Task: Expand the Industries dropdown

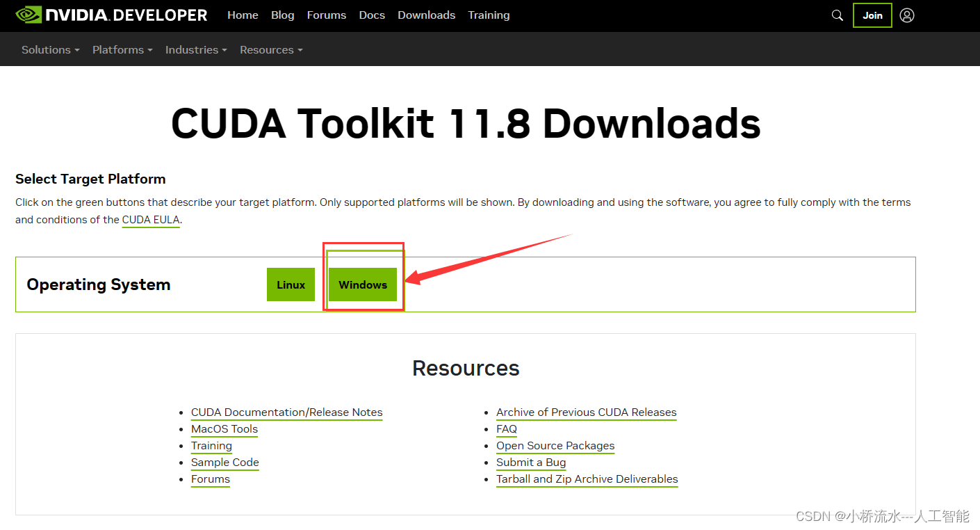Action: click(196, 50)
